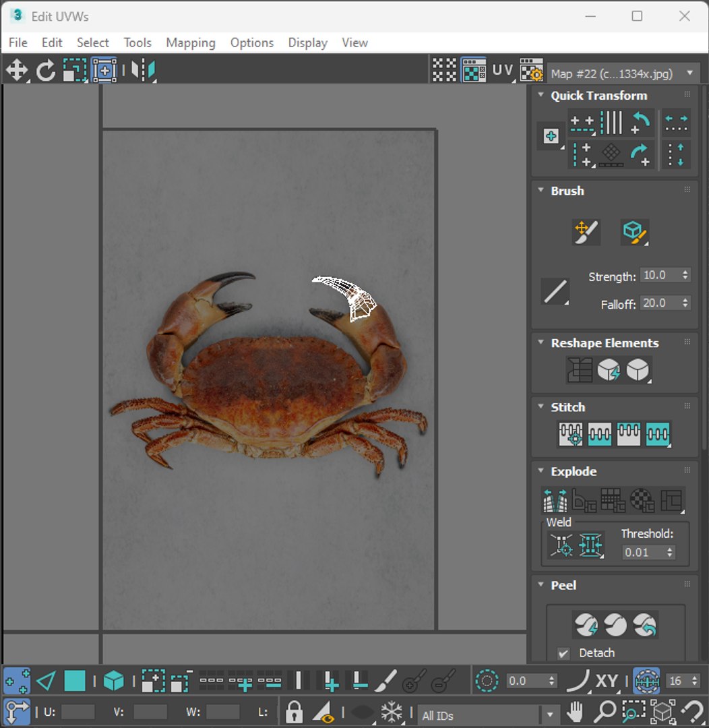
Task: Click the Pan view hand icon
Action: click(575, 711)
